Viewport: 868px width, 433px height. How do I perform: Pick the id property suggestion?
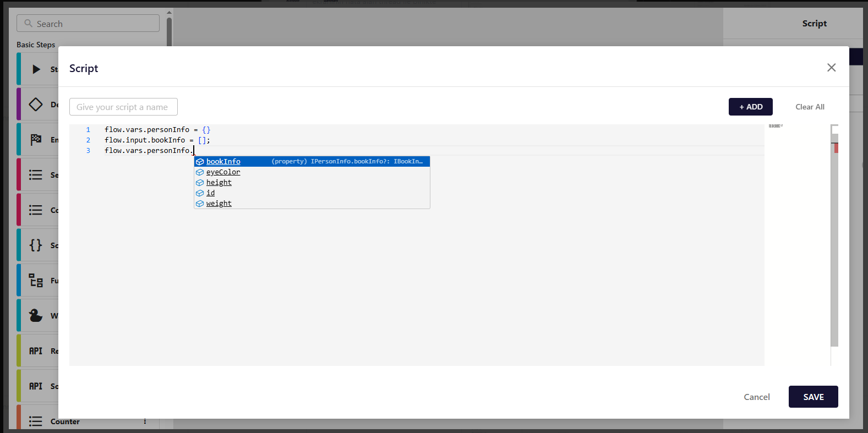pos(210,193)
